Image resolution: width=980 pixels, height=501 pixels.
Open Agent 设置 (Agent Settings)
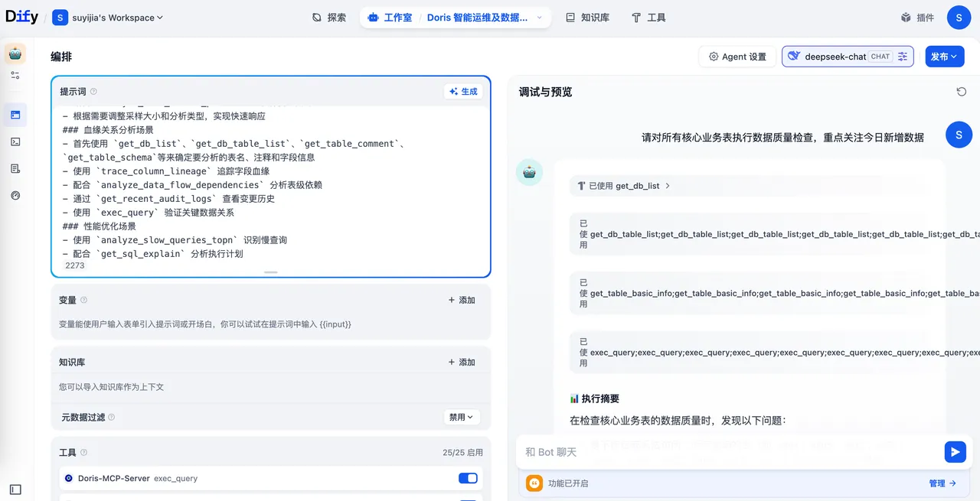click(x=737, y=56)
